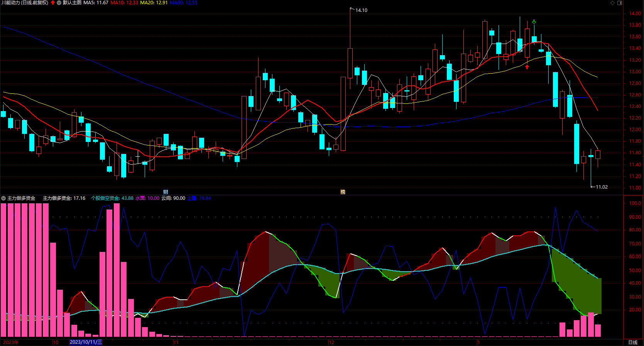644x346 pixels.
Task: Click the 50.00 sub-chart axis label
Action: click(635, 270)
